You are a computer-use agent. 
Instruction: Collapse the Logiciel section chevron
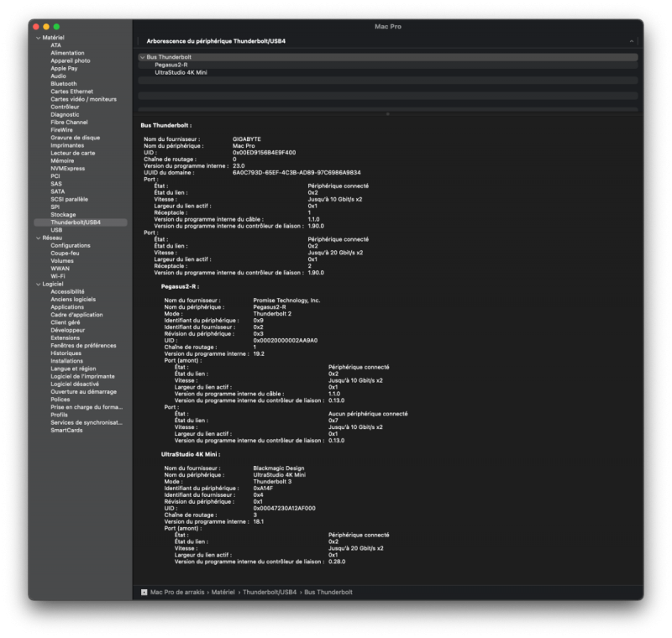(x=39, y=285)
